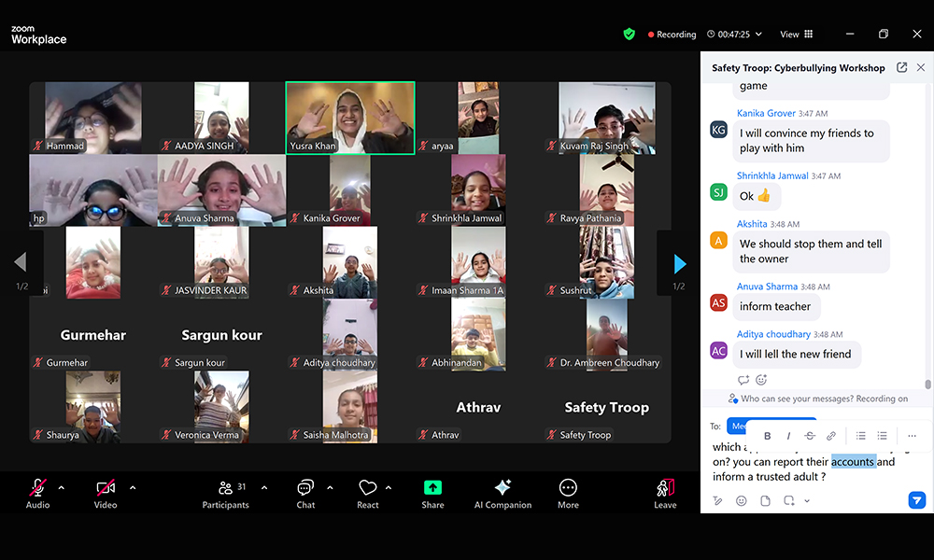This screenshot has width=934, height=560.
Task: Click the Recording indicator
Action: point(672,35)
